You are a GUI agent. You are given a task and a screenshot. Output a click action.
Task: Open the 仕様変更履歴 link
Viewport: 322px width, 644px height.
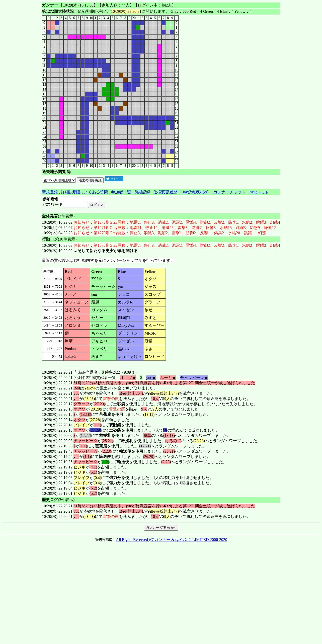(165, 192)
